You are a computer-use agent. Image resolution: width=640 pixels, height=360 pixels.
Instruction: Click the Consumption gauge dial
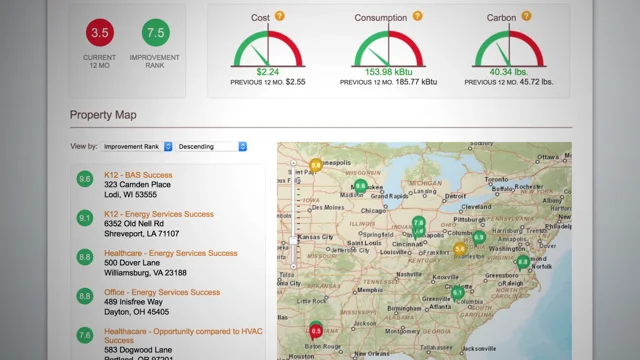[x=389, y=48]
